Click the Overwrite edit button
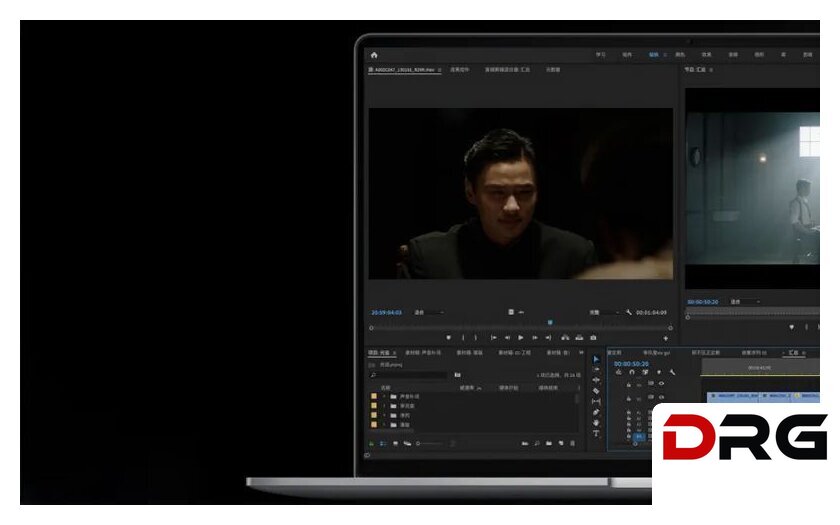This screenshot has width=840, height=525. click(x=579, y=338)
